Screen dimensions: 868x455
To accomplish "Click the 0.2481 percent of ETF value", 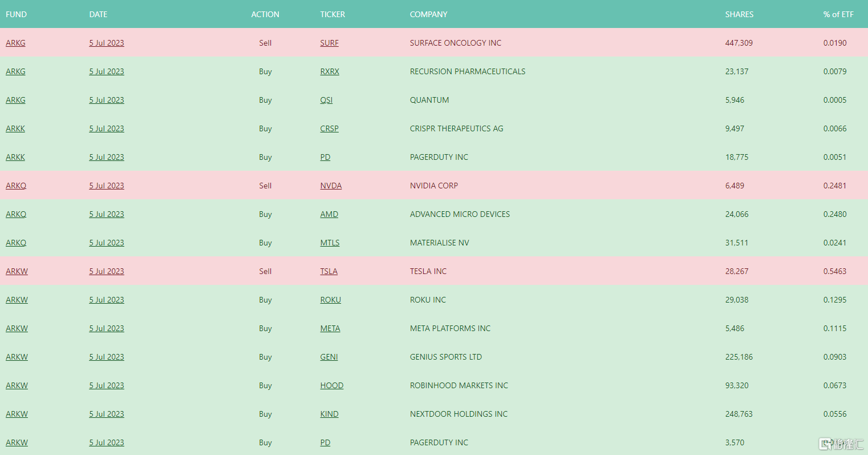I will click(835, 186).
